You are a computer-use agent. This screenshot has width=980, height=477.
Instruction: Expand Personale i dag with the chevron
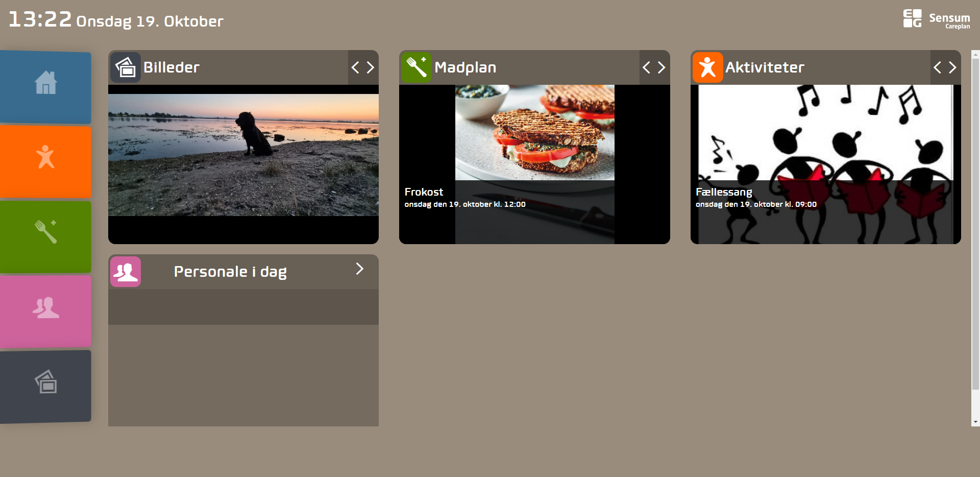coord(360,269)
